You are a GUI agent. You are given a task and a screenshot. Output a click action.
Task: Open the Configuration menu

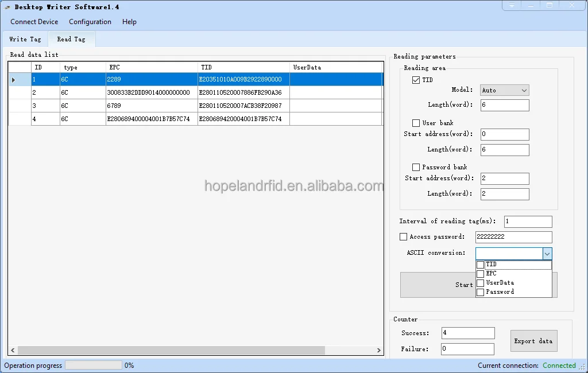90,22
